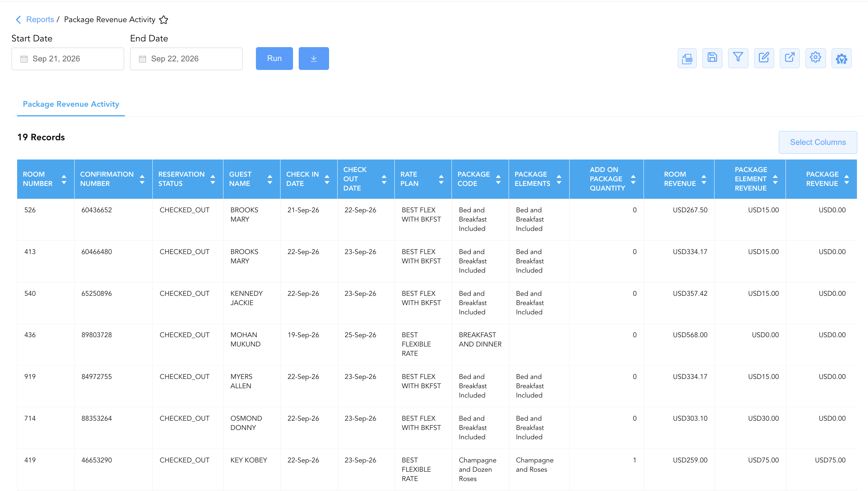Select the Package Revenue Activity tab
Viewport: 868px width, 491px height.
pyautogui.click(x=71, y=104)
